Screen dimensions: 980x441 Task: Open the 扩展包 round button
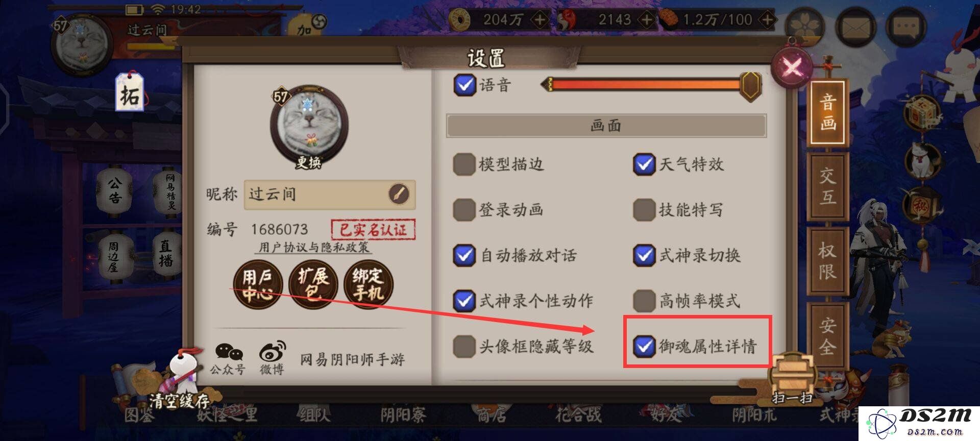(313, 284)
